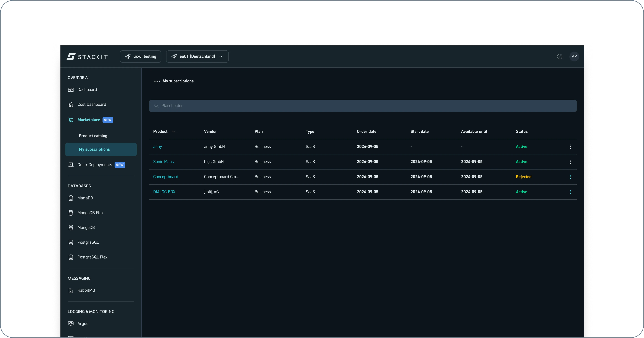Click the STACKIT logo
644x338 pixels.
point(87,57)
